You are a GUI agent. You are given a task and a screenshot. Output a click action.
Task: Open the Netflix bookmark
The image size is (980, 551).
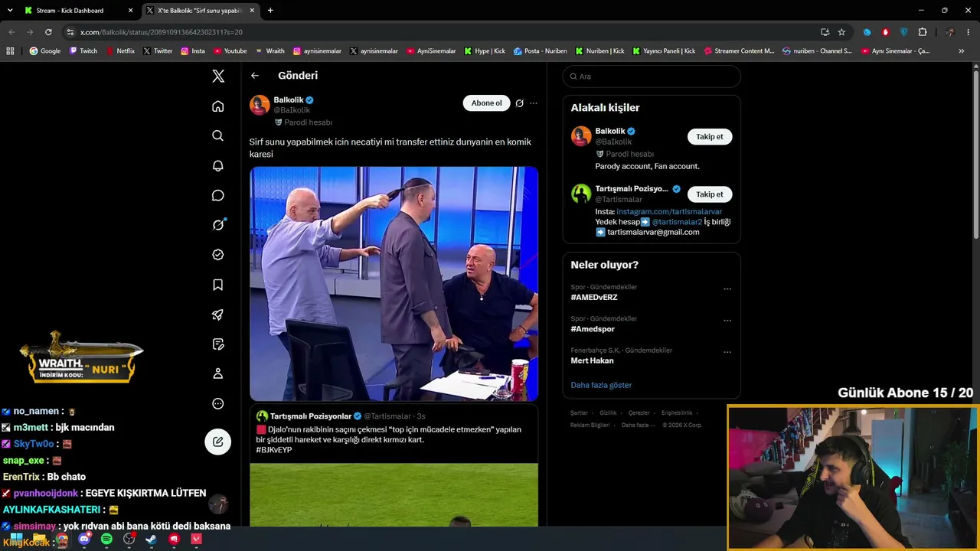coord(120,51)
